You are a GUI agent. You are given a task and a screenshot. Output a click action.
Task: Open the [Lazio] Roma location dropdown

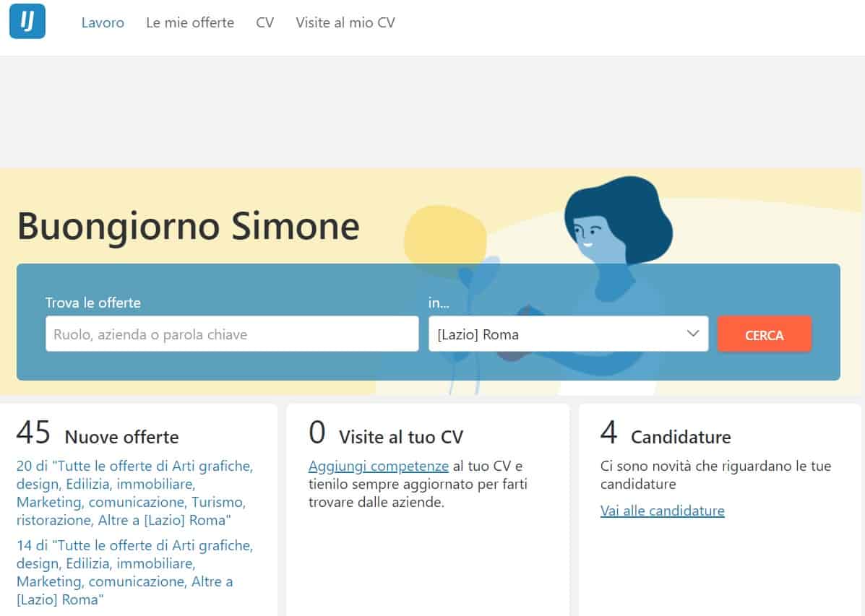pyautogui.click(x=568, y=334)
